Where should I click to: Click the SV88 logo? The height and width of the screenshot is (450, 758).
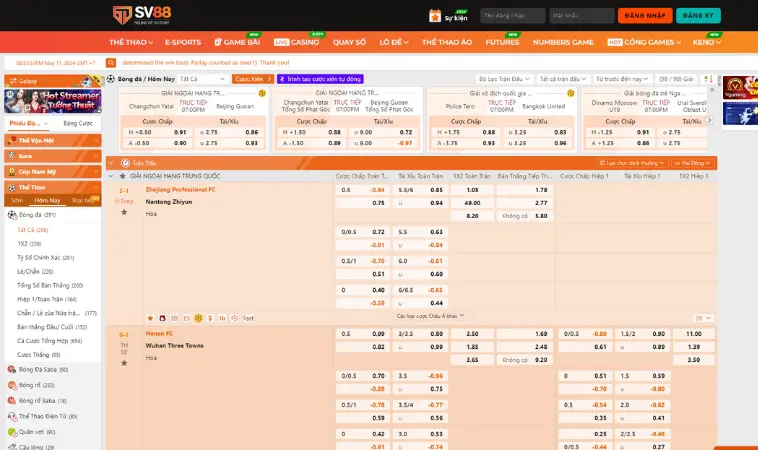point(141,16)
